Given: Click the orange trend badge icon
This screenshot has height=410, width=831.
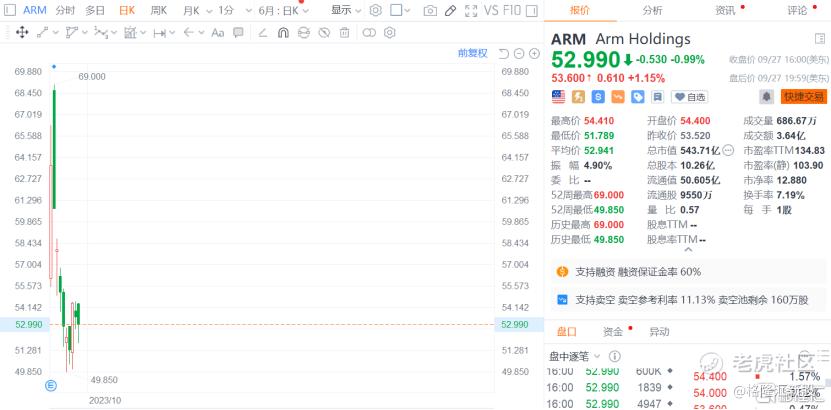Looking at the screenshot, I should click(x=618, y=97).
